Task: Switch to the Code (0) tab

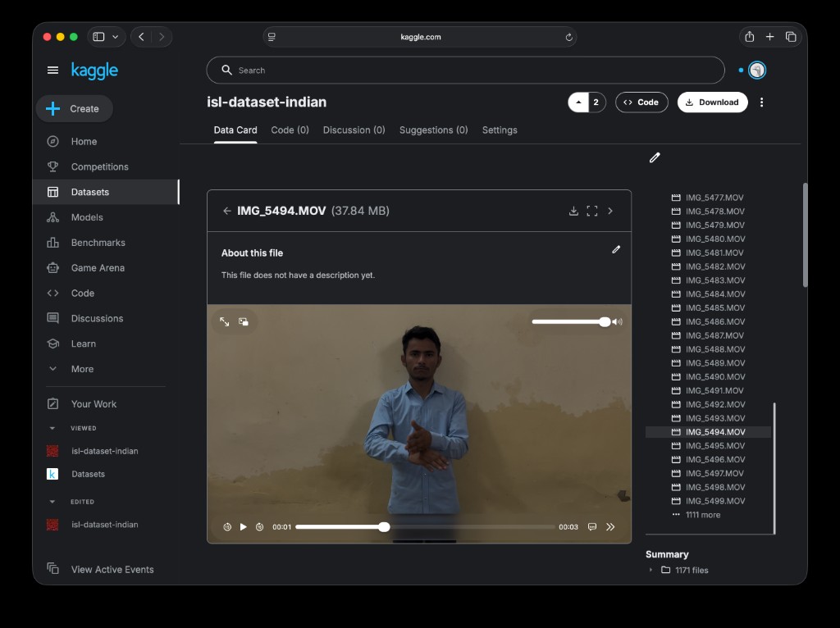Action: pyautogui.click(x=290, y=130)
